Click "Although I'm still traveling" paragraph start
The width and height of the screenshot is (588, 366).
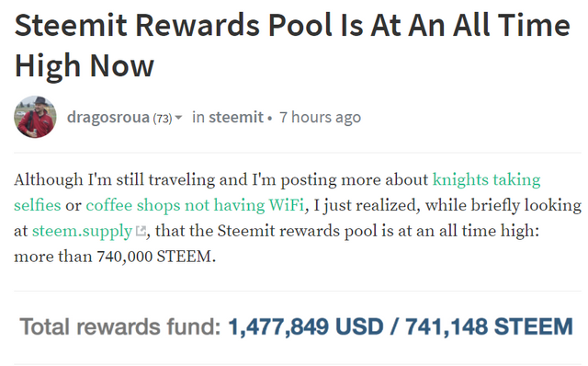[114, 179]
